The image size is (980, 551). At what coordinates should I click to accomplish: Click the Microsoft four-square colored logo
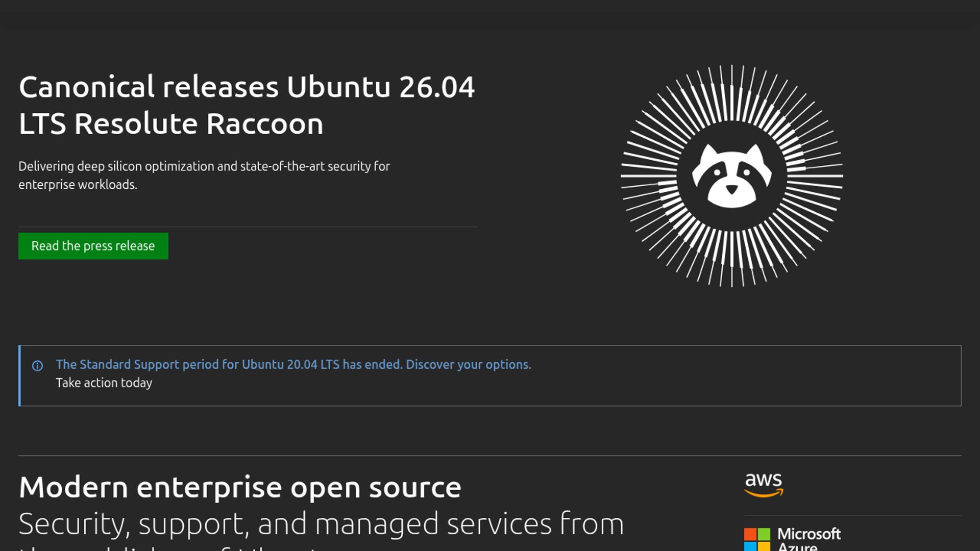coord(757,539)
